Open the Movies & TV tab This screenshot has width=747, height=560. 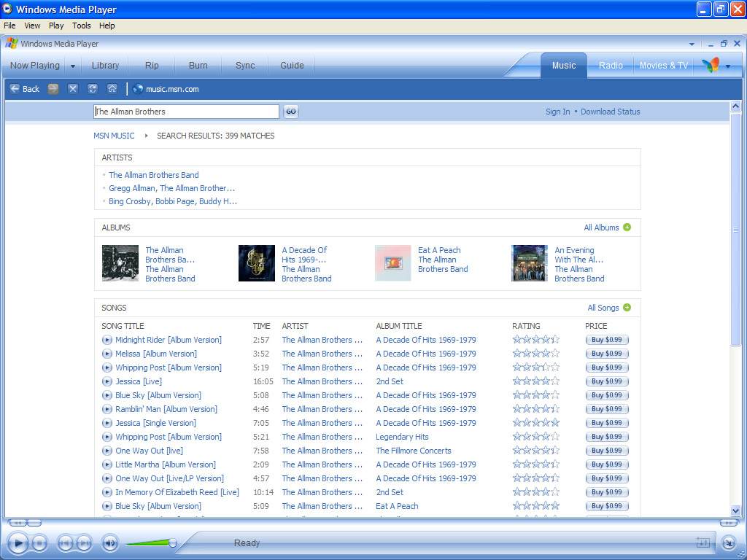[664, 66]
